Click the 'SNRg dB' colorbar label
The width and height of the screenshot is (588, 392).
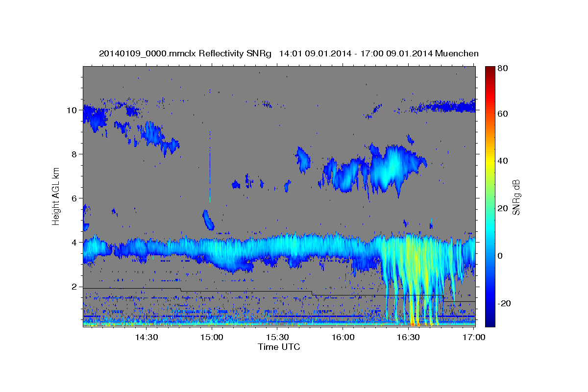click(516, 197)
